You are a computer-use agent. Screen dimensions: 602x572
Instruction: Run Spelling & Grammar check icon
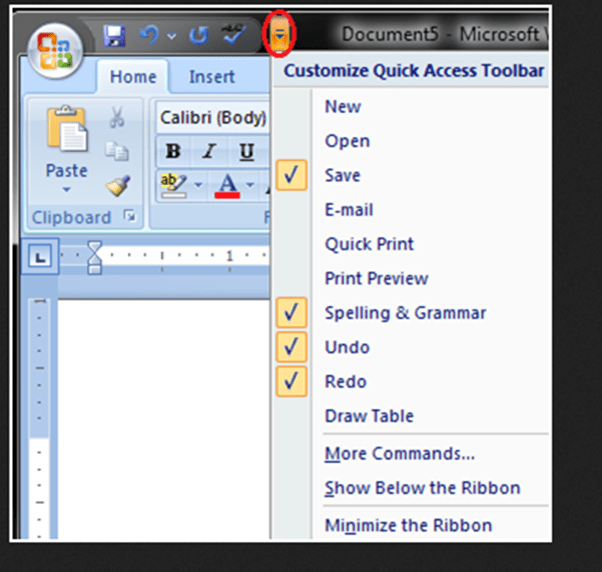(234, 34)
